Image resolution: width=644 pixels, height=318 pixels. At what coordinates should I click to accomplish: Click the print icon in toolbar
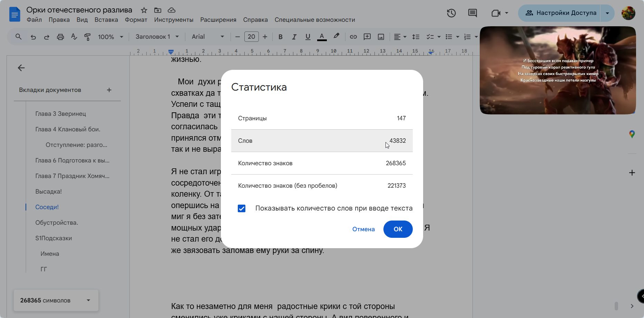coord(60,37)
